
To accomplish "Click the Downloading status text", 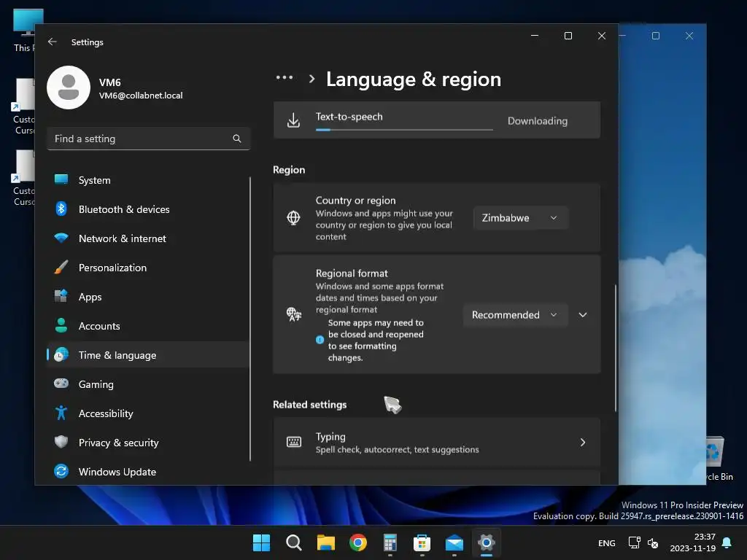I will point(538,121).
